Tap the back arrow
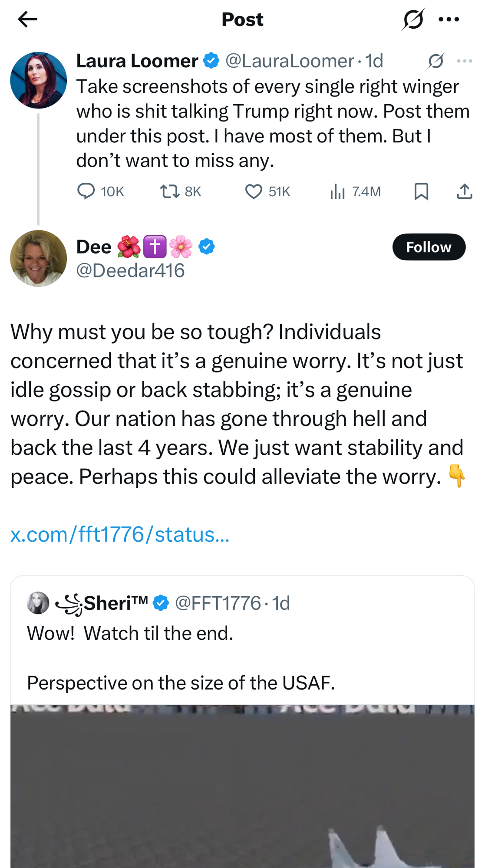Screen dimensions: 485x868 [27, 20]
